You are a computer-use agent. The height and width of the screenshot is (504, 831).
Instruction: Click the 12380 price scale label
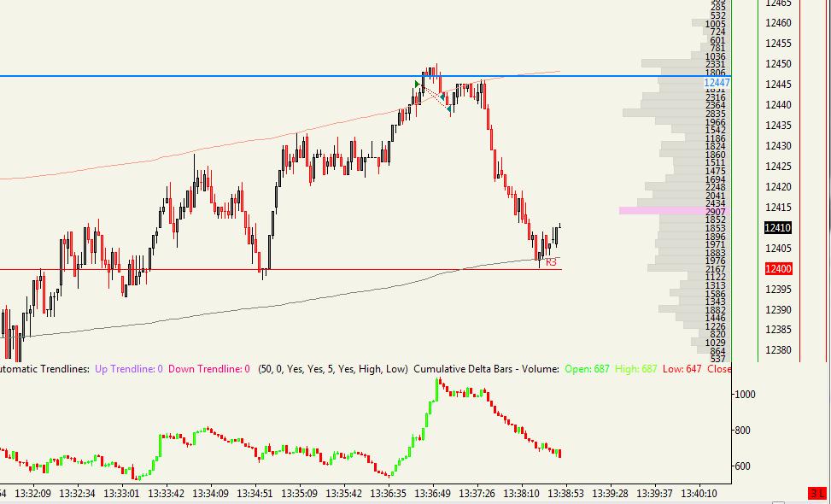coord(778,350)
